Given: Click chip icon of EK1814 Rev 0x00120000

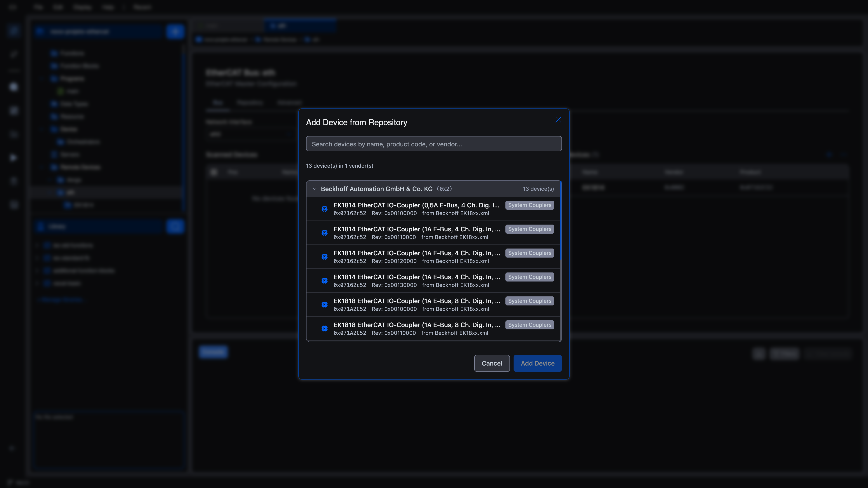Looking at the screenshot, I should (x=325, y=257).
